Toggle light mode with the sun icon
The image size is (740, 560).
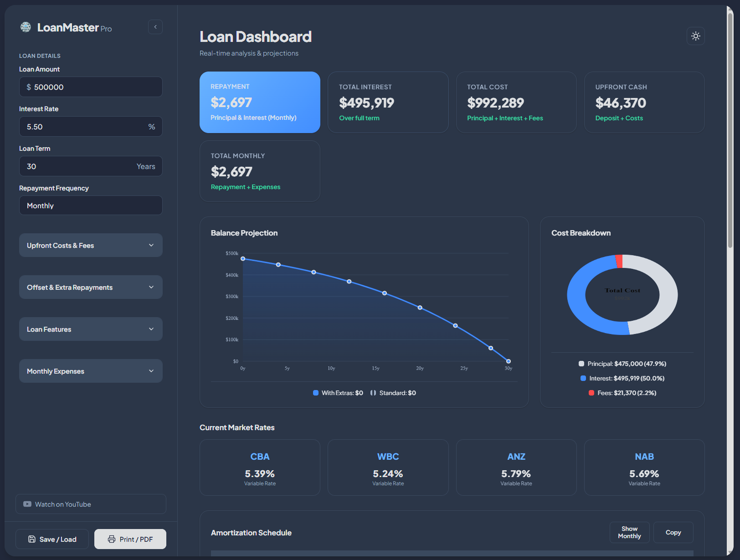point(695,36)
